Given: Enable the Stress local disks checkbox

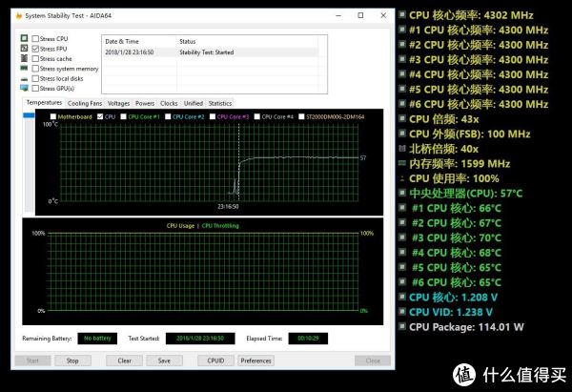Looking at the screenshot, I should click(x=35, y=78).
